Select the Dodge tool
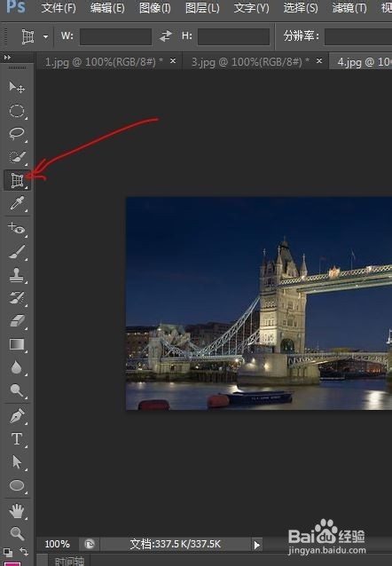Viewport: 392px width, 566px height. pos(17,390)
